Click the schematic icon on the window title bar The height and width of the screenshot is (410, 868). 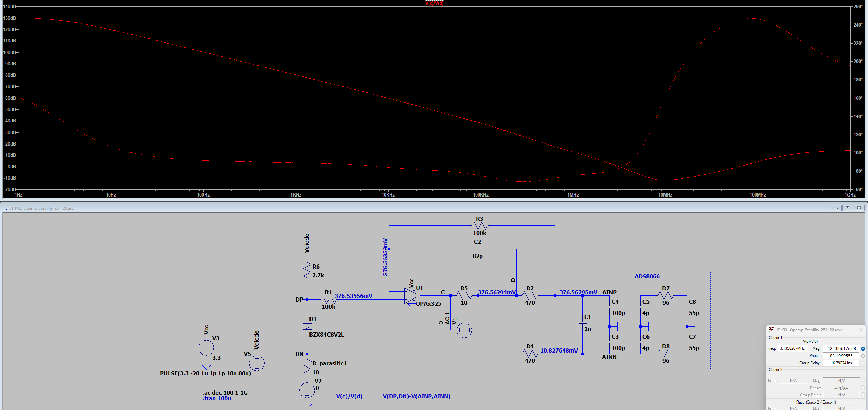(5, 208)
